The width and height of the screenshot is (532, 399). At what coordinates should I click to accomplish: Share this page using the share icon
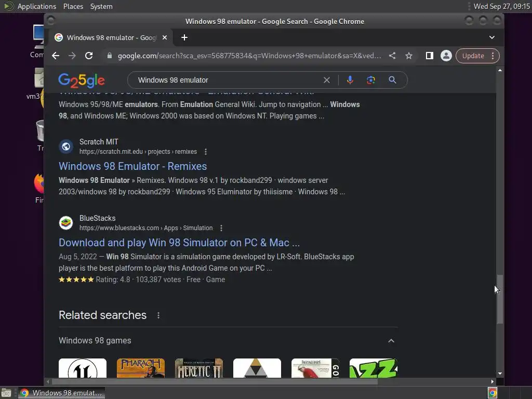(x=392, y=56)
